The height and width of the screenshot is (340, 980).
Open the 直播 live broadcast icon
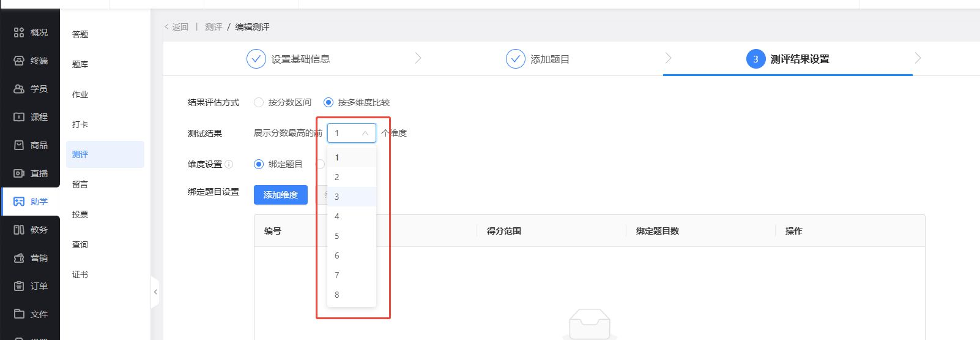pyautogui.click(x=19, y=173)
